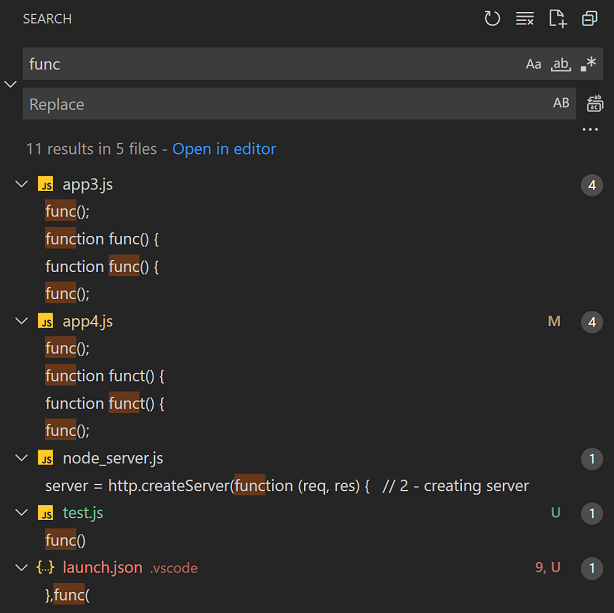Select the '},func(' result in launch.json
This screenshot has width=614, height=613.
(x=68, y=595)
